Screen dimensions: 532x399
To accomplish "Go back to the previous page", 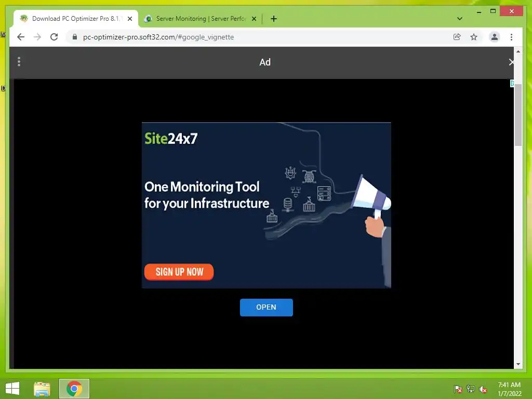I will [21, 37].
